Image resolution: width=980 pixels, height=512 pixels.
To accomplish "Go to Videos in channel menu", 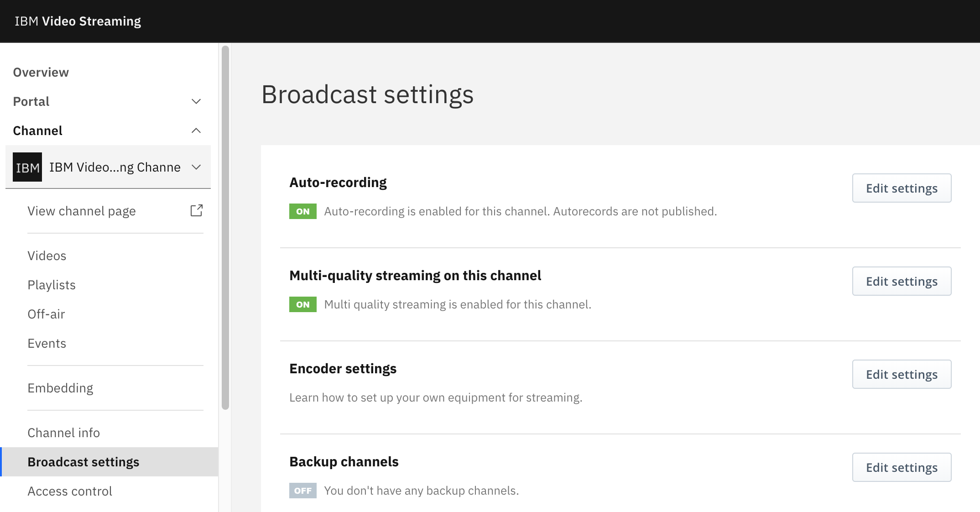I will coord(47,256).
